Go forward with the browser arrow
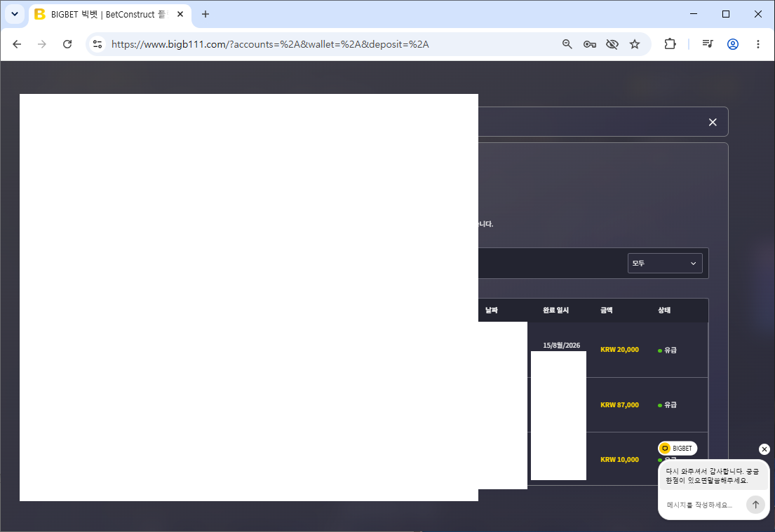Image resolution: width=775 pixels, height=532 pixels. 42,44
